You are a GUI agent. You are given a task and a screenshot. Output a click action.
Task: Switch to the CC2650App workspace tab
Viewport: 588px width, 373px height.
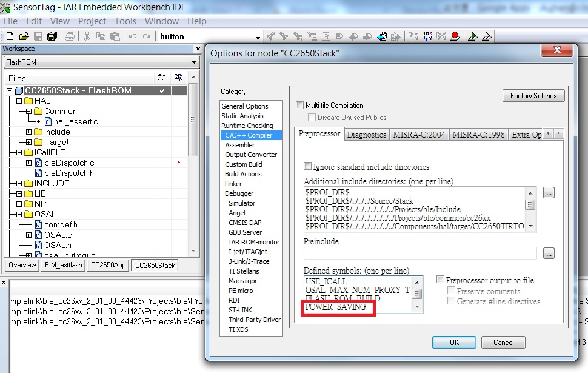tap(108, 265)
